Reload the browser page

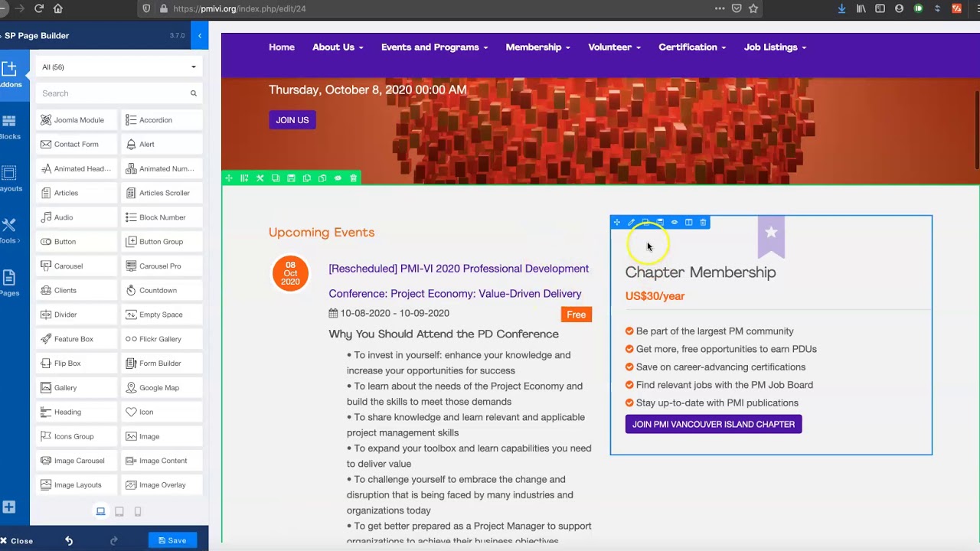[x=38, y=8]
